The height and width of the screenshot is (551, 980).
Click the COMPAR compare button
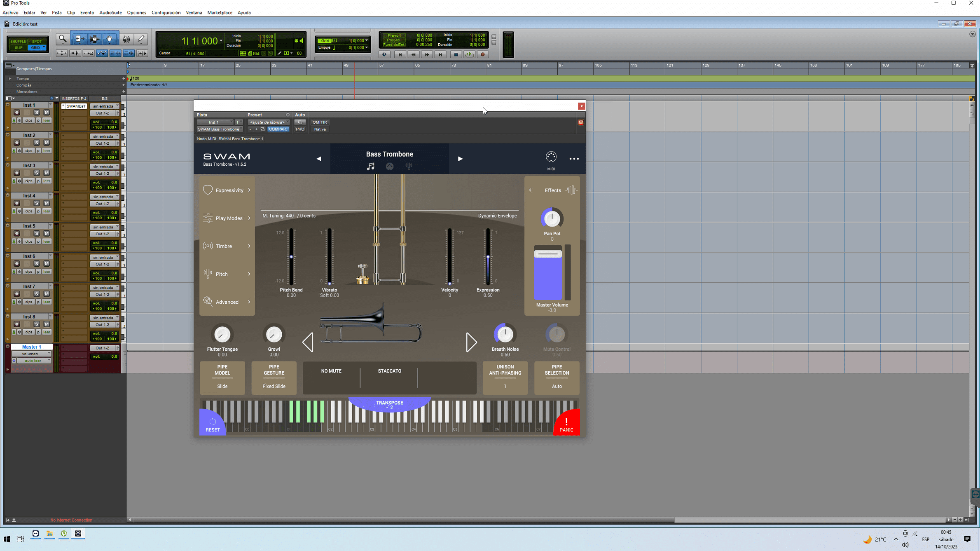277,129
